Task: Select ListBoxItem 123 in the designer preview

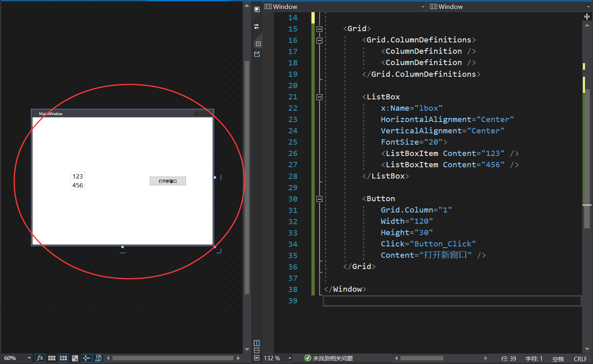Action: pyautogui.click(x=77, y=176)
